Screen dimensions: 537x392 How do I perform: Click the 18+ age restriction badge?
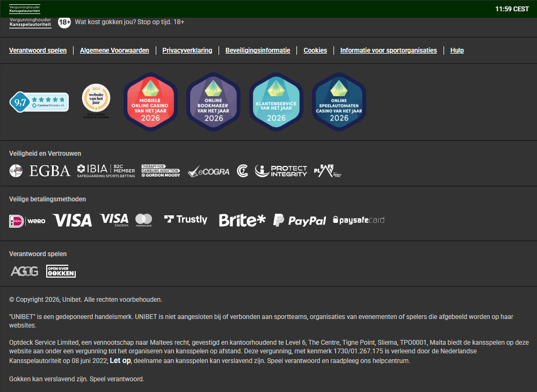click(64, 22)
